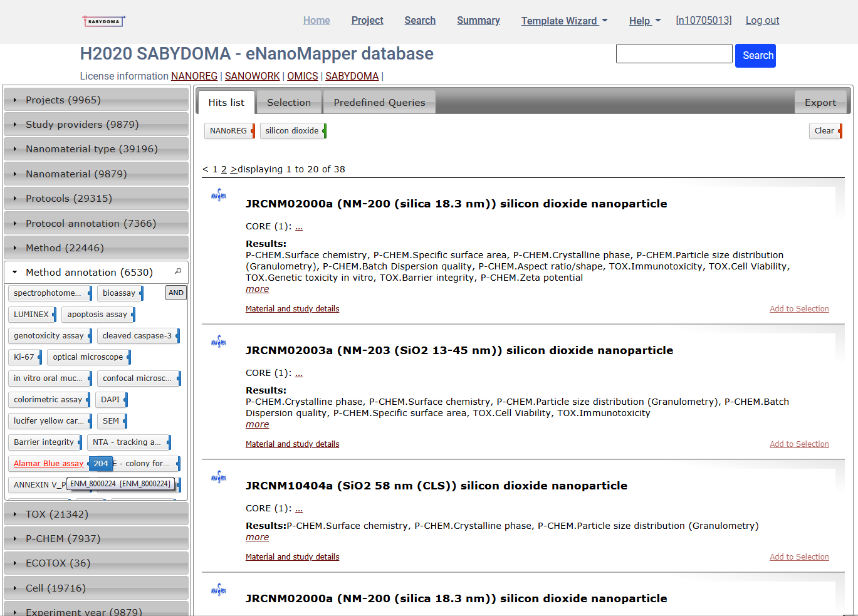Click the SABYDOMA logo in header

[103, 21]
